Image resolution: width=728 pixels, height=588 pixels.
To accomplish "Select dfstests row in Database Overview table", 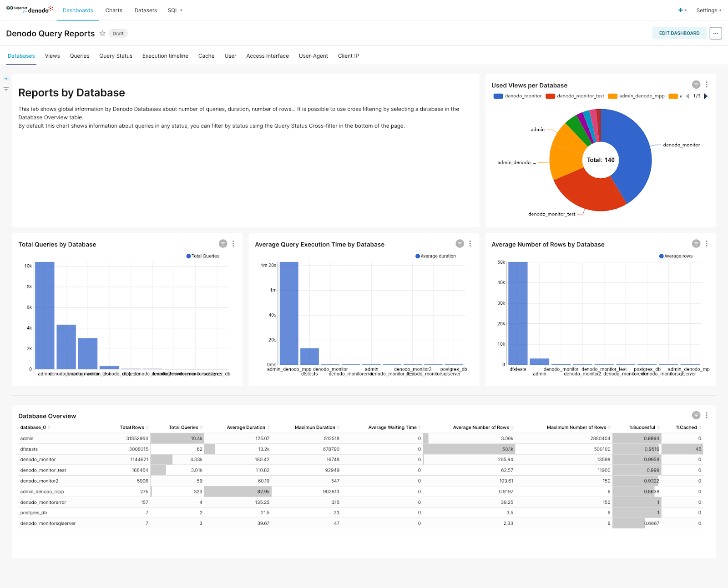I will 361,449.
